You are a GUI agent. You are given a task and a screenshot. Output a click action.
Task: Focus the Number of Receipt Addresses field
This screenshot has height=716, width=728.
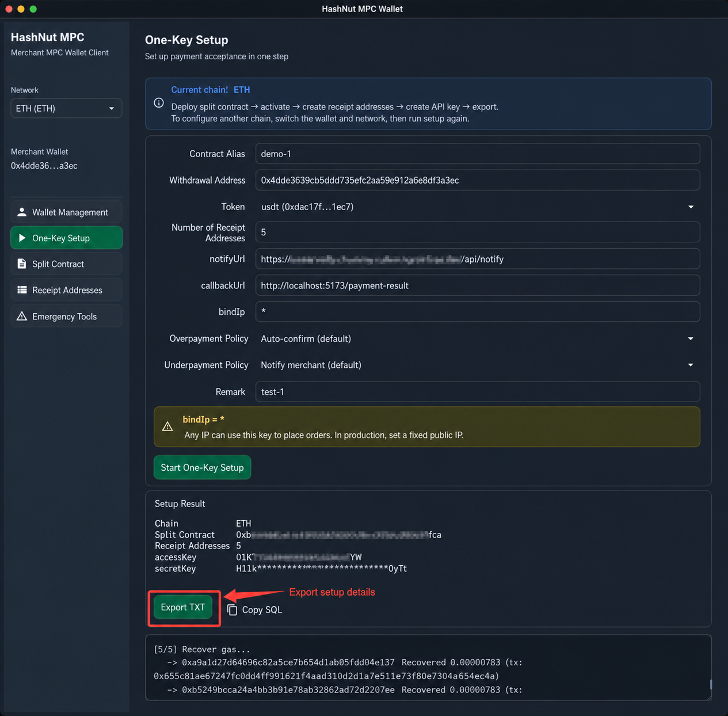(478, 233)
